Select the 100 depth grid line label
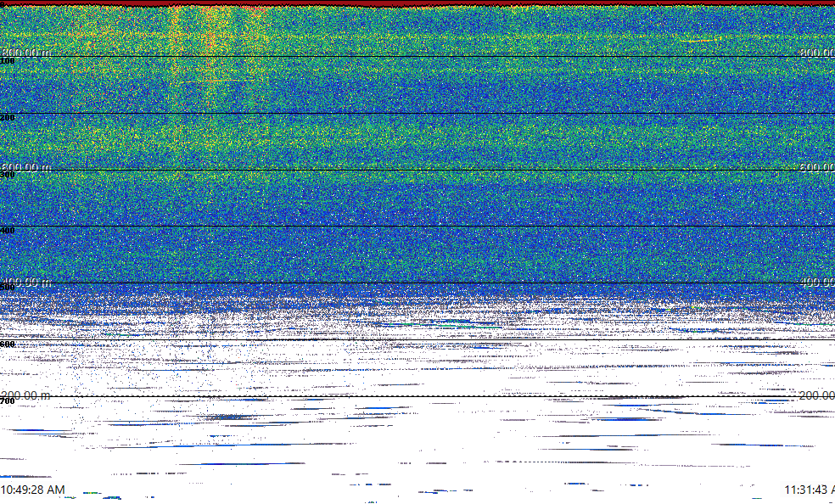 point(8,61)
